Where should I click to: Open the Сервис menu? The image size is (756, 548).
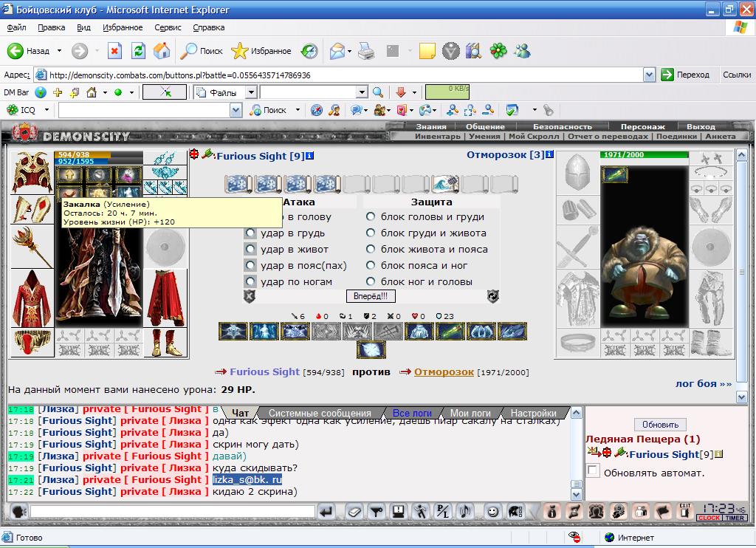(x=168, y=27)
